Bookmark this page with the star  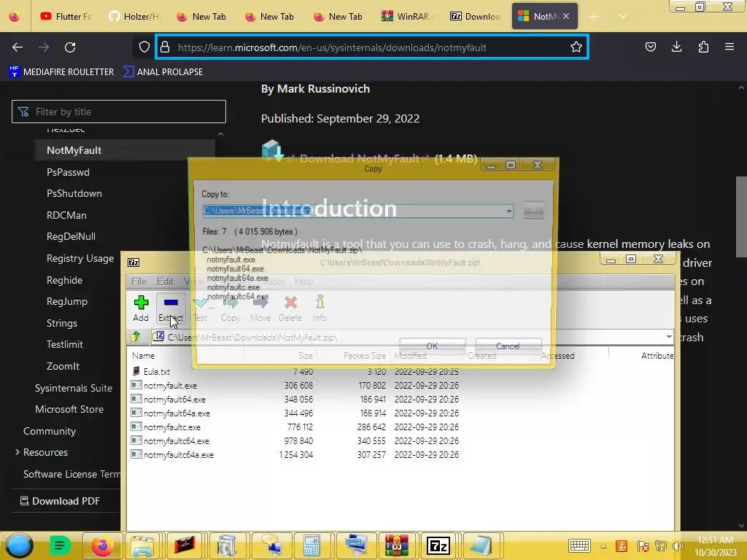tap(576, 47)
